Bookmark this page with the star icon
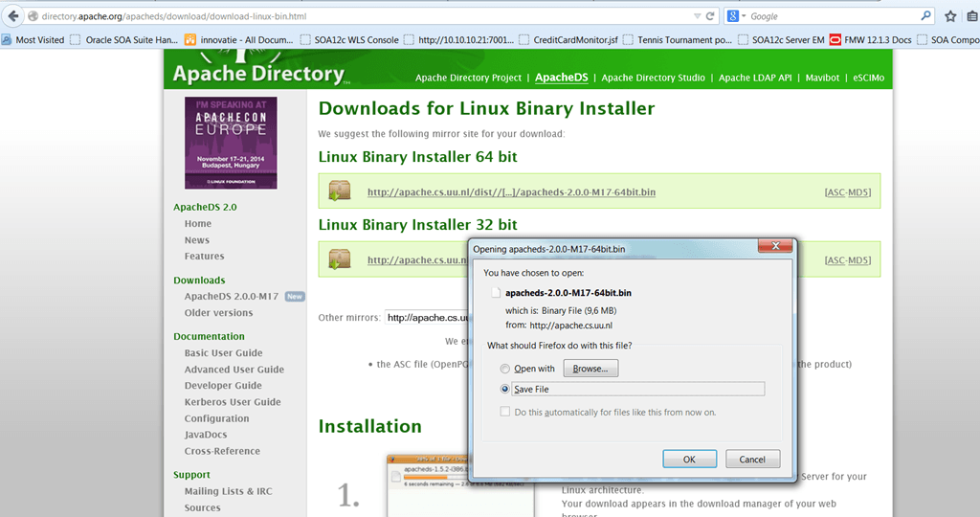The width and height of the screenshot is (980, 517). coord(950,16)
